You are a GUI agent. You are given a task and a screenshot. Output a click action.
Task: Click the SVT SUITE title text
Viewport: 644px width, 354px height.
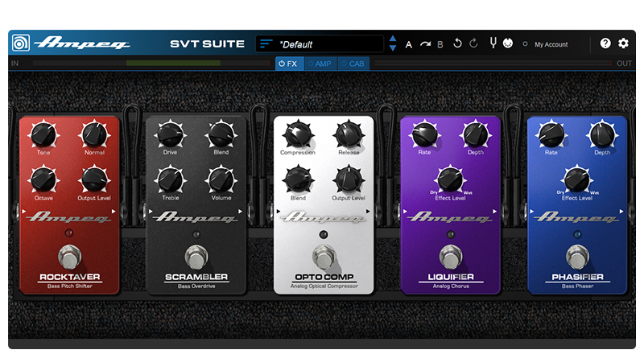(x=207, y=44)
